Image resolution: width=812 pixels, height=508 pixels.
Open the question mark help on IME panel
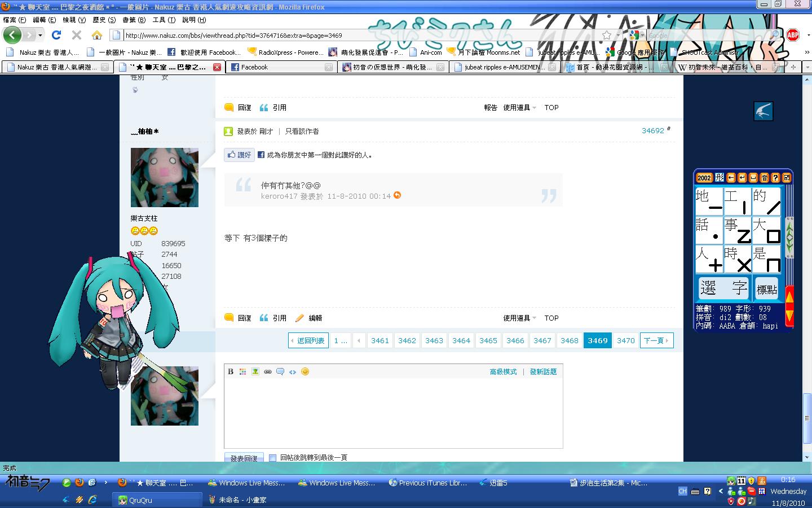click(775, 178)
